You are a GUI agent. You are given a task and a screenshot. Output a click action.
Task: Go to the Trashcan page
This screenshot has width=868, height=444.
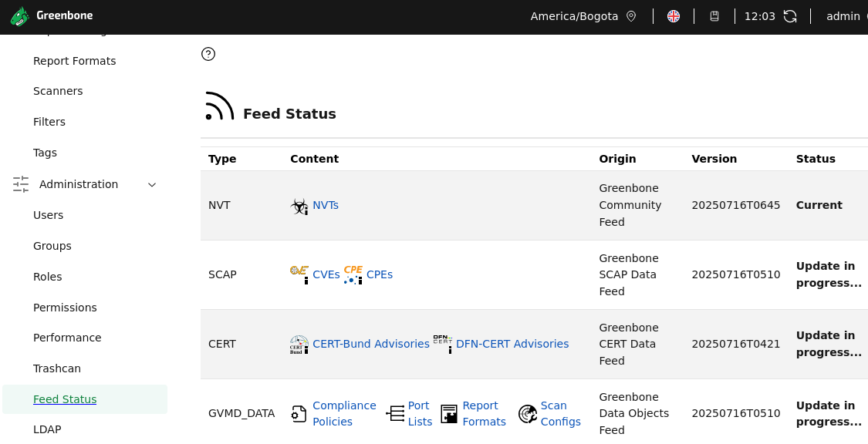point(57,368)
